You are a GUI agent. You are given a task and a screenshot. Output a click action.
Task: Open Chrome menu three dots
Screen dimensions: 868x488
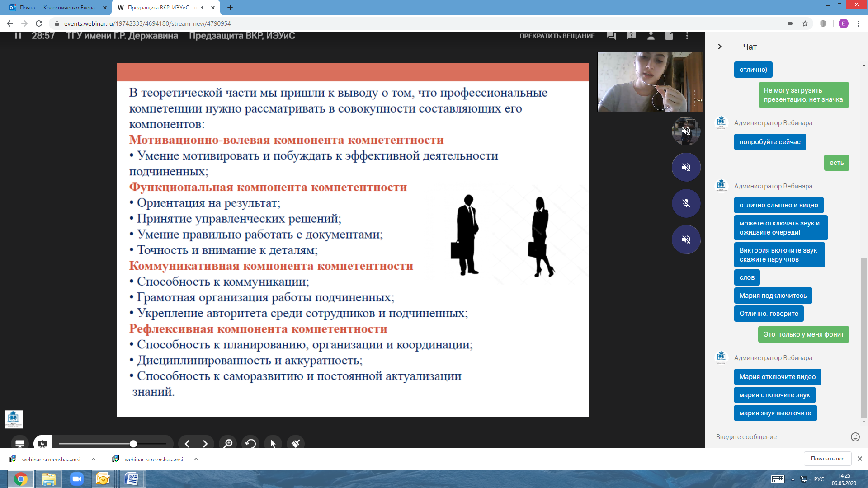coord(858,23)
